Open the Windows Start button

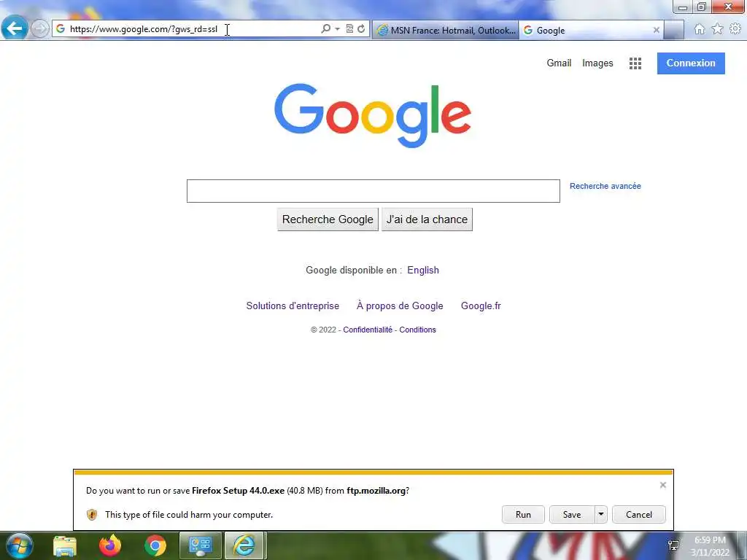point(20,545)
